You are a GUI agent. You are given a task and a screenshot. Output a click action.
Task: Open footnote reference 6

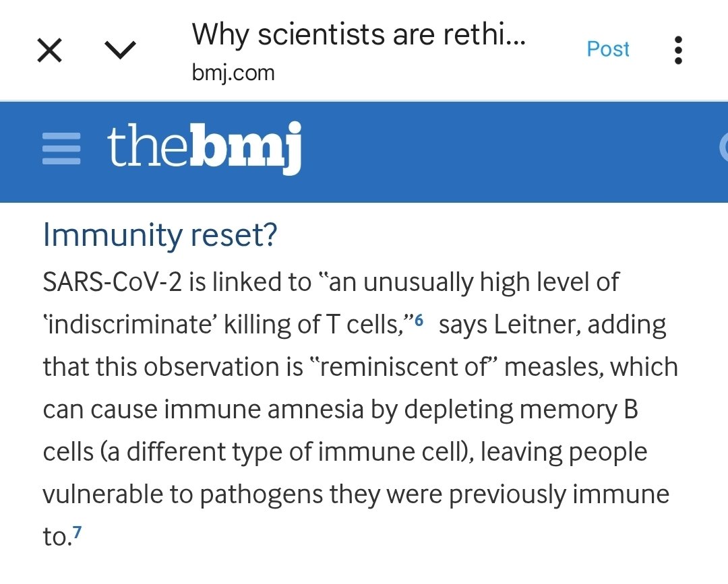[x=419, y=321]
